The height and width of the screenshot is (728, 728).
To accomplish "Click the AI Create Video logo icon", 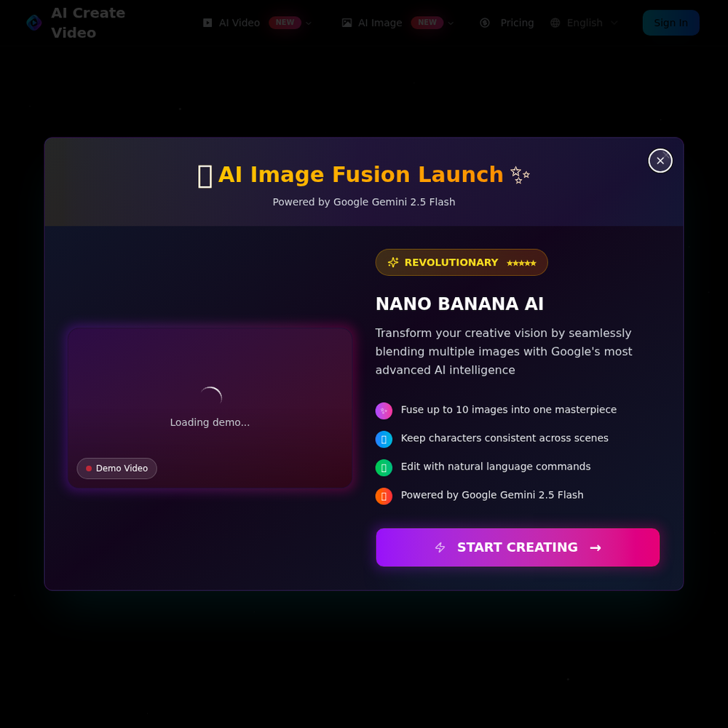I will point(34,23).
